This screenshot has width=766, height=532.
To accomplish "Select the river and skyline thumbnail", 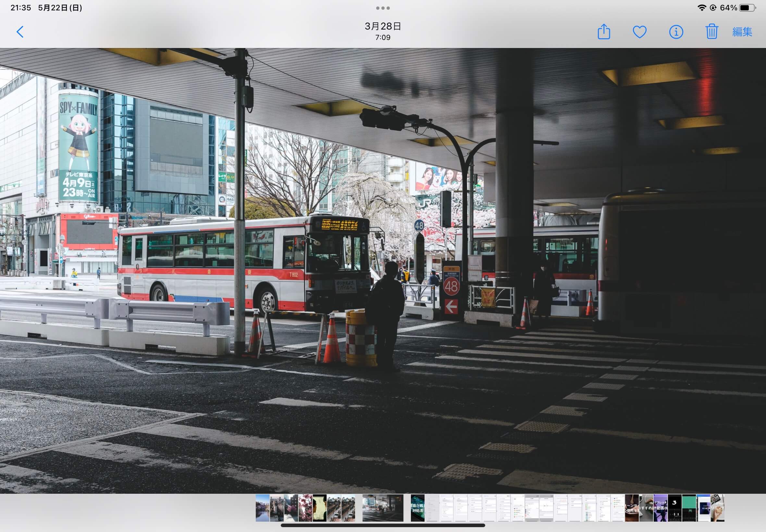I will [x=263, y=508].
